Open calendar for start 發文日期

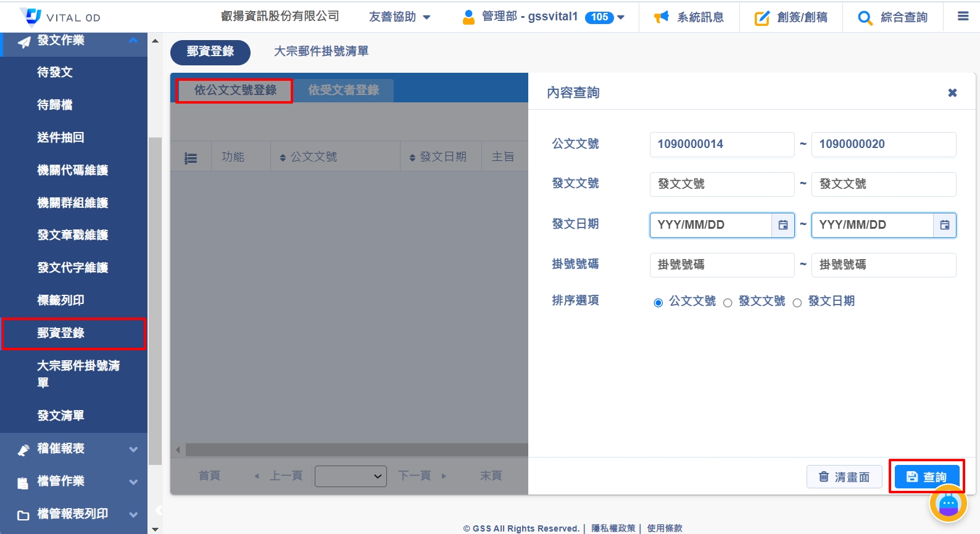783,225
